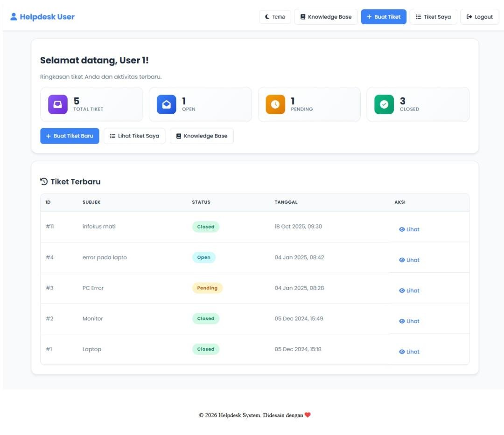Viewport: 504px width, 435px height.
Task: Click ticket ID #2
Action: [49, 318]
